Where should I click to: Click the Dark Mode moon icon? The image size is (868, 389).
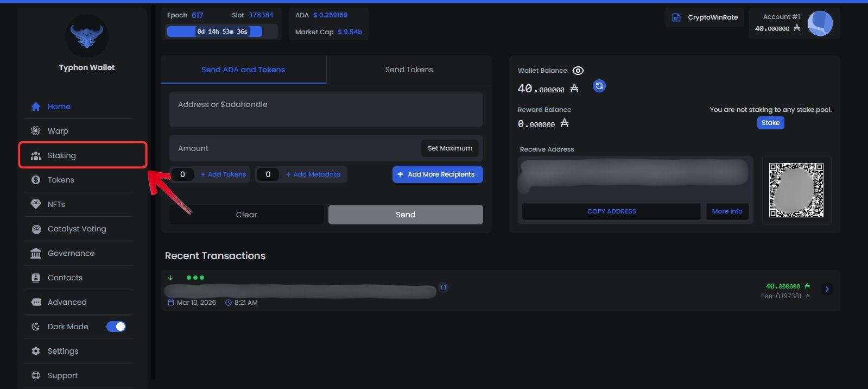36,327
